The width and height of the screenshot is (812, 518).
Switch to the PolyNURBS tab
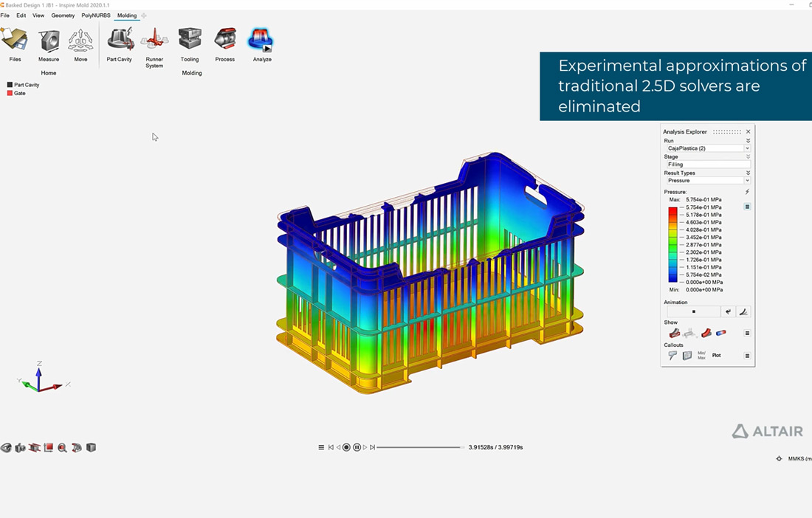pos(96,15)
